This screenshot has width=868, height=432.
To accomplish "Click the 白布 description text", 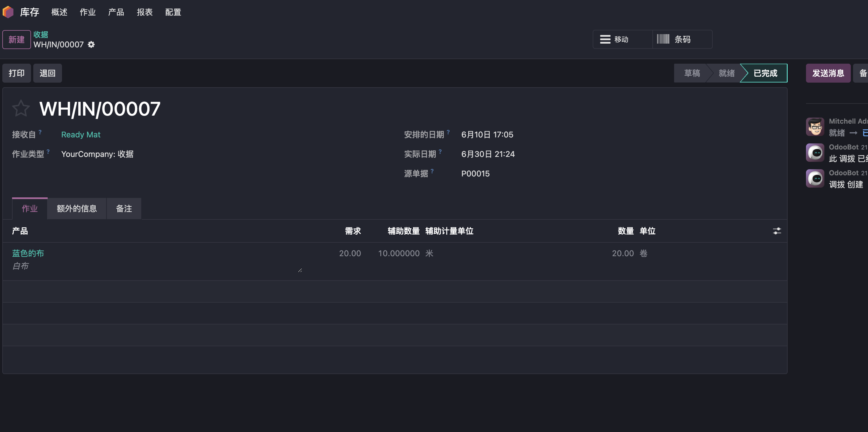I will pyautogui.click(x=21, y=266).
